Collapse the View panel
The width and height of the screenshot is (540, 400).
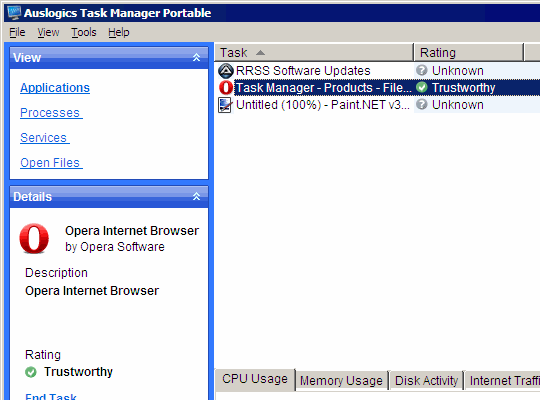tap(196, 57)
